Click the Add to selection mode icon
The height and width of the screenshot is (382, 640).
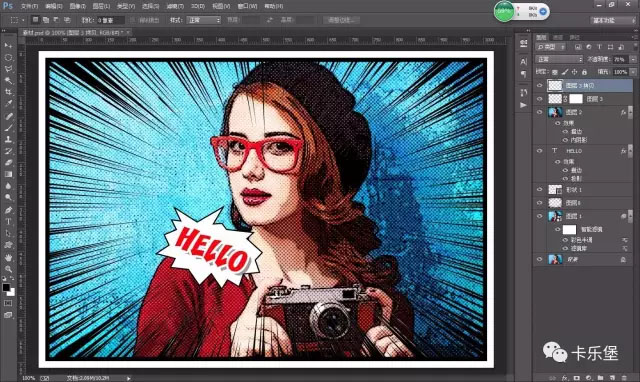45,20
